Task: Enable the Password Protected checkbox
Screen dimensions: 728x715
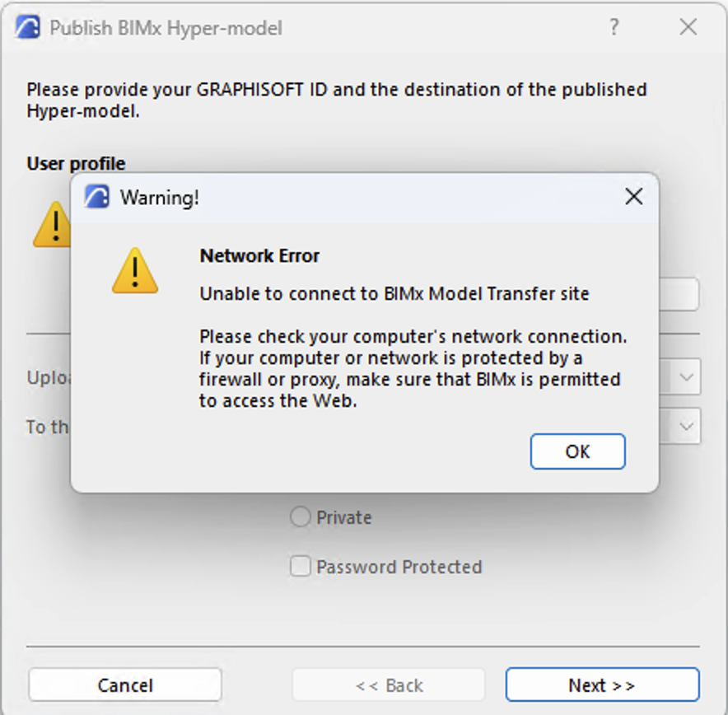Action: tap(300, 567)
